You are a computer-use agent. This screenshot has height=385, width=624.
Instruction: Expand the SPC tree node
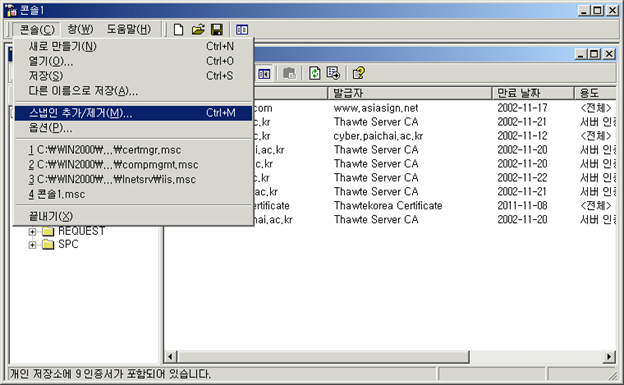tap(32, 244)
